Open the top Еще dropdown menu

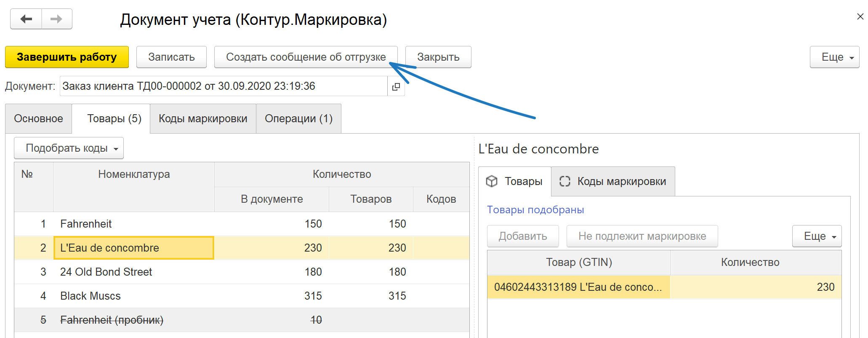pyautogui.click(x=834, y=57)
